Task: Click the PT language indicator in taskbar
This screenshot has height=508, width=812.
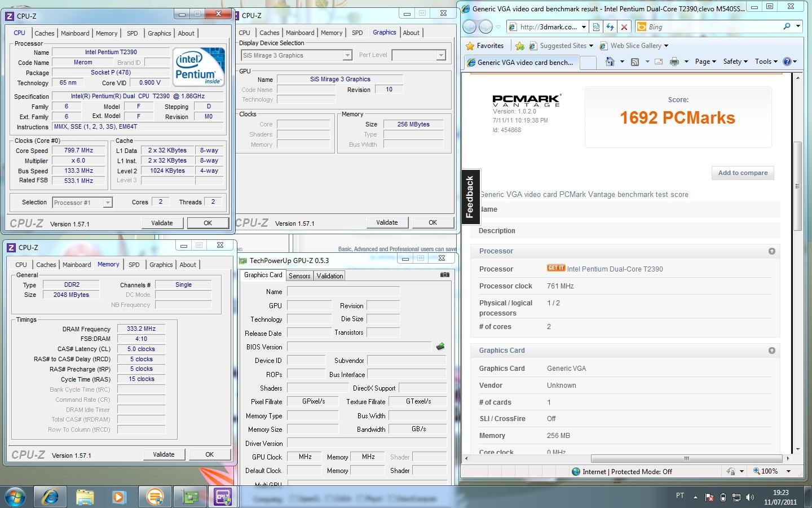Action: click(x=680, y=496)
